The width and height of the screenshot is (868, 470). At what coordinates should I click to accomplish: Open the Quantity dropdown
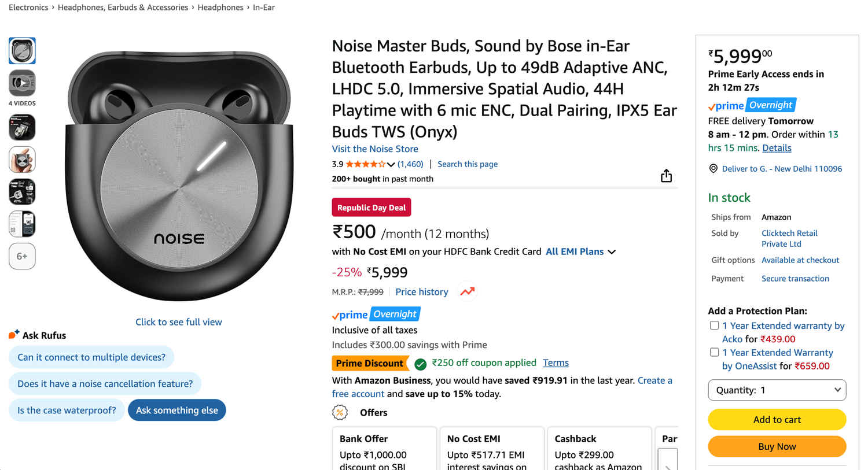point(777,390)
